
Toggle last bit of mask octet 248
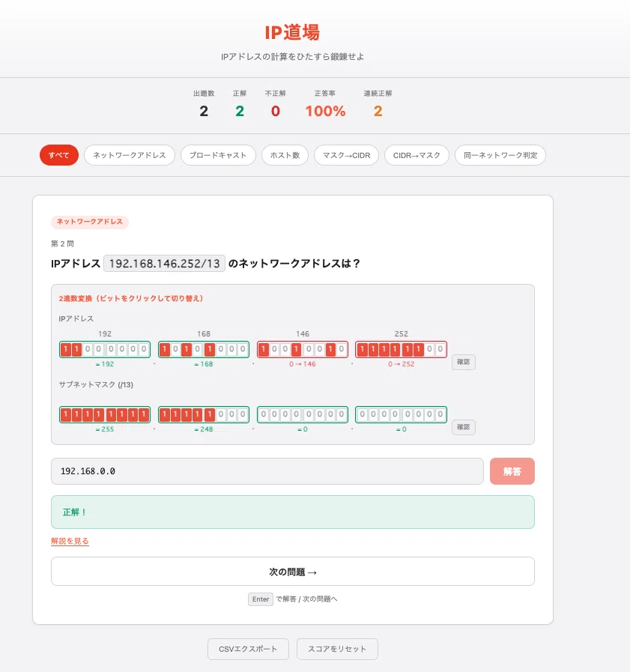point(243,414)
